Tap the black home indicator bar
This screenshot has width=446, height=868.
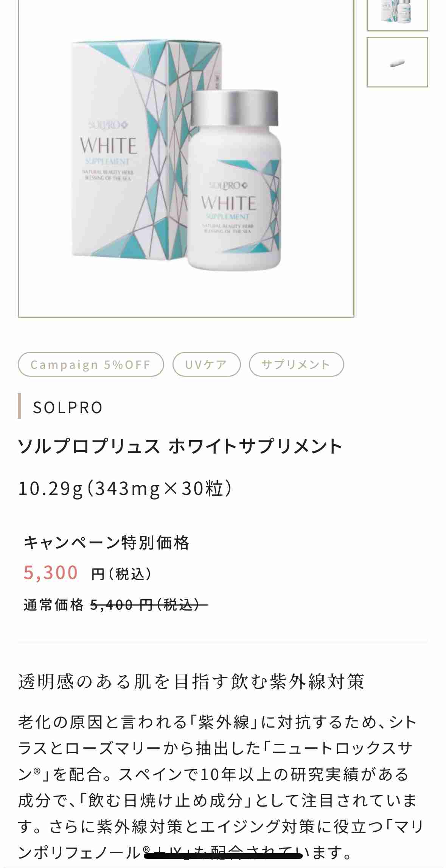223,856
